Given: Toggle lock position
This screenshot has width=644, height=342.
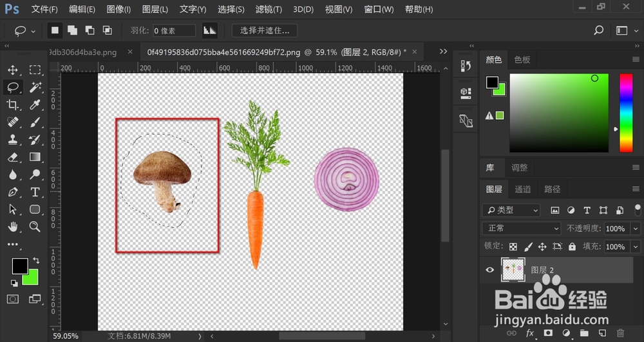Looking at the screenshot, I should (542, 247).
